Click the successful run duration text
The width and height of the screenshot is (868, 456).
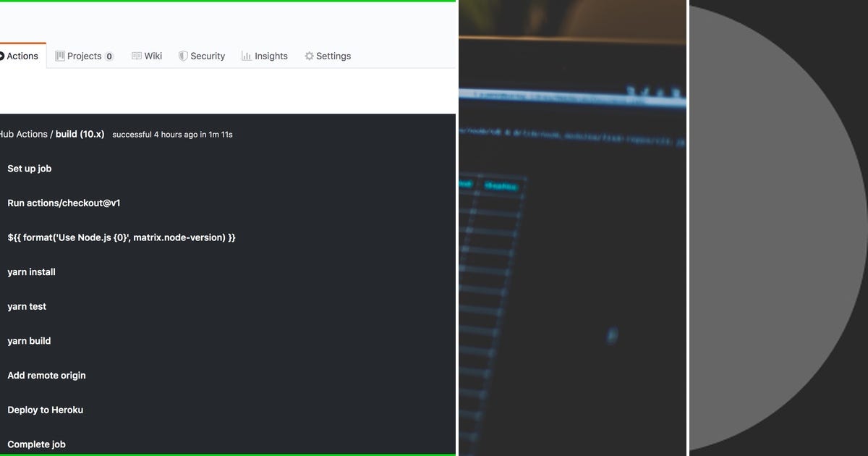pyautogui.click(x=172, y=135)
